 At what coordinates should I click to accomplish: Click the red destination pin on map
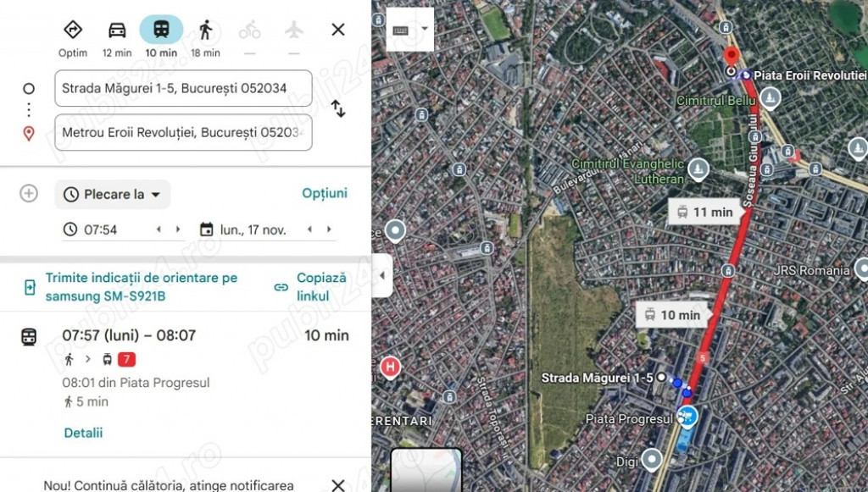[x=732, y=57]
